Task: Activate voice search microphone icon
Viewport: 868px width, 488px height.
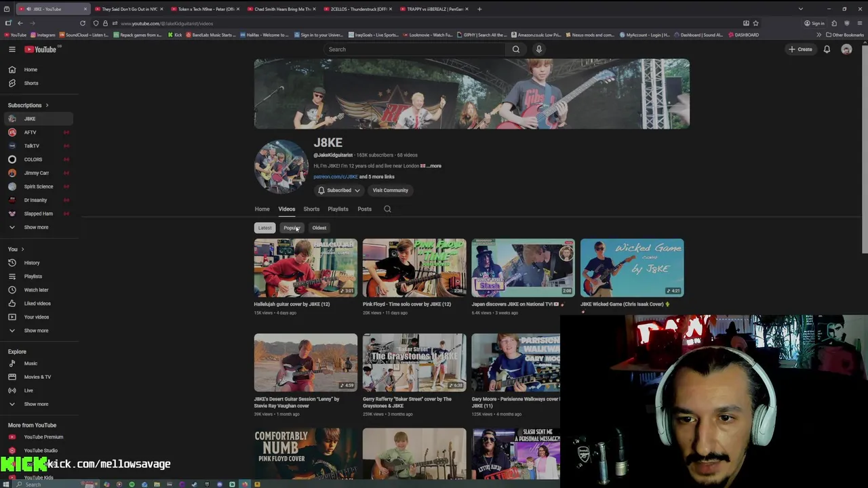Action: [x=539, y=49]
